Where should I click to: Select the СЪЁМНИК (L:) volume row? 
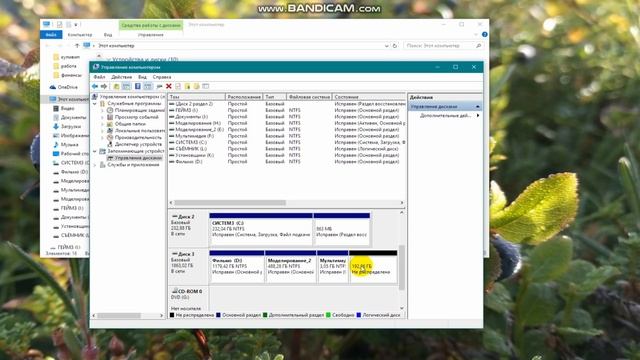[287, 149]
